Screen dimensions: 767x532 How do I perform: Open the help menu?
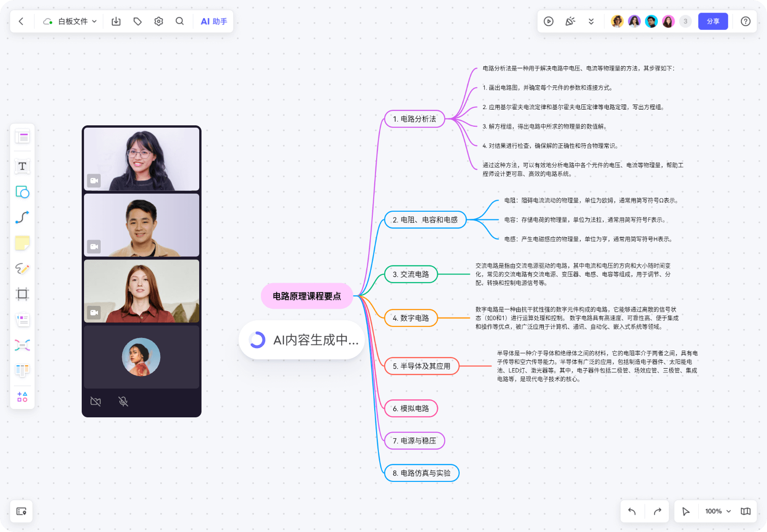pos(745,21)
